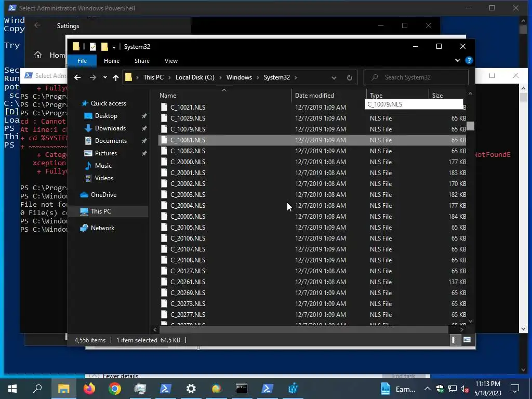Select OneDrive in navigation pane

pyautogui.click(x=103, y=195)
